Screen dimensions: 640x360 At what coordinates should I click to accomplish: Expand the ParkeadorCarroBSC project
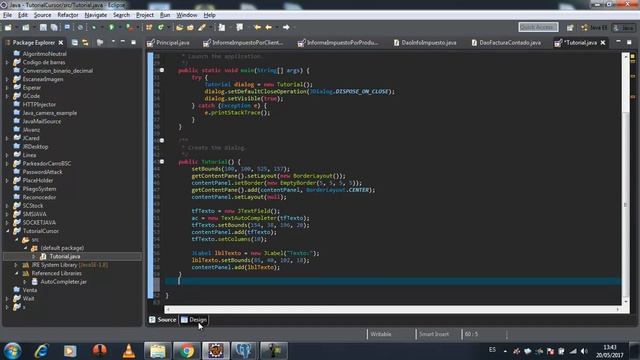click(7, 163)
